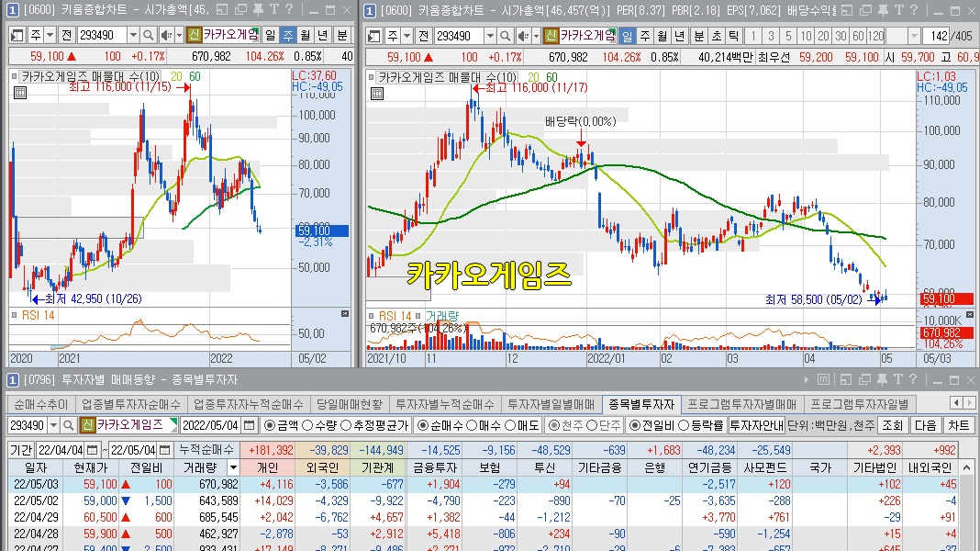Open stock code 293490 dropdown in left chart

132,35
